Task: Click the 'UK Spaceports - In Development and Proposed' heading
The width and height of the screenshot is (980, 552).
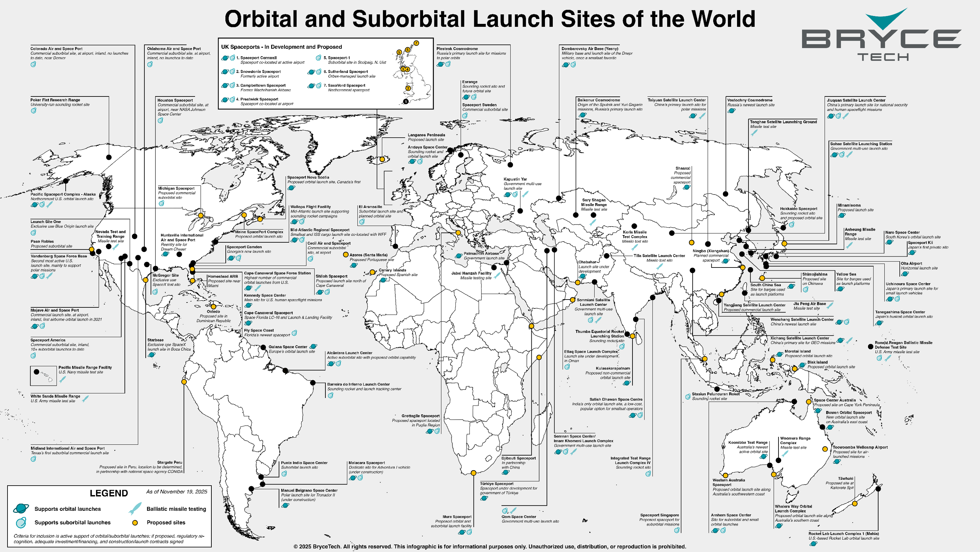Action: tap(281, 47)
